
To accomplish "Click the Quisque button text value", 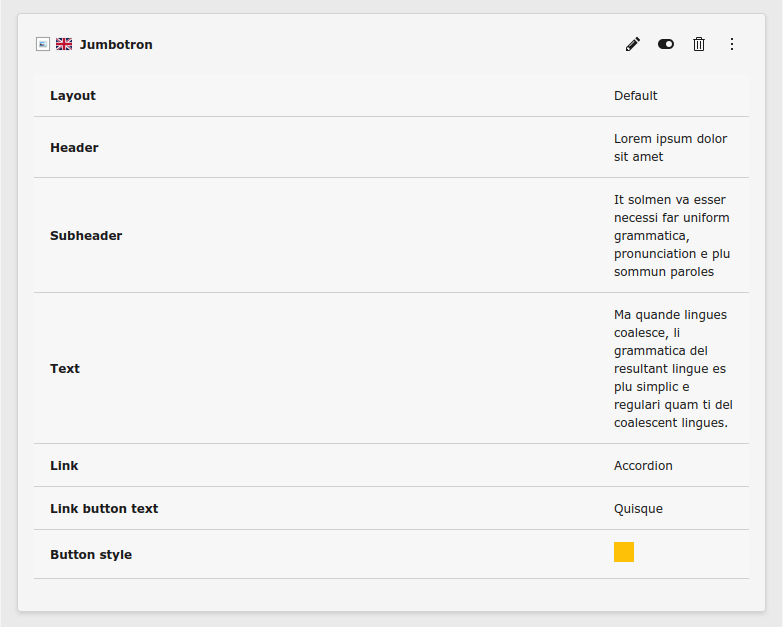I will (x=638, y=509).
